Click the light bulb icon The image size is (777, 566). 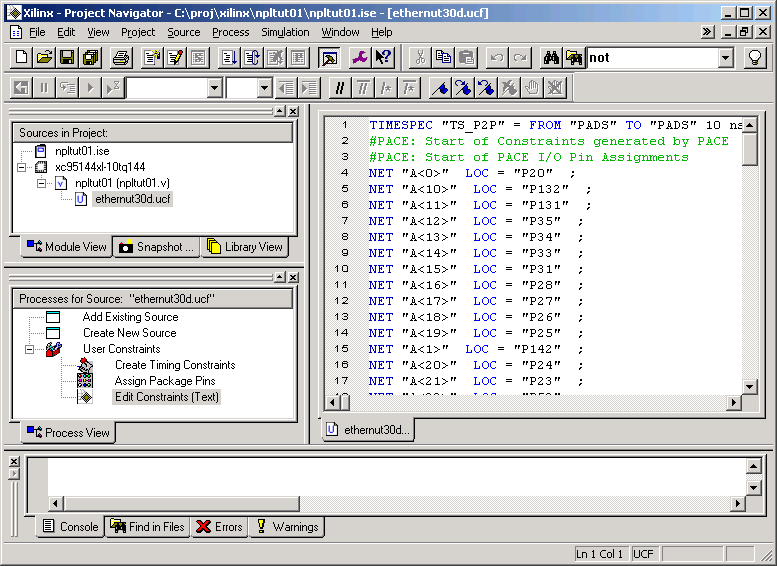click(x=756, y=58)
